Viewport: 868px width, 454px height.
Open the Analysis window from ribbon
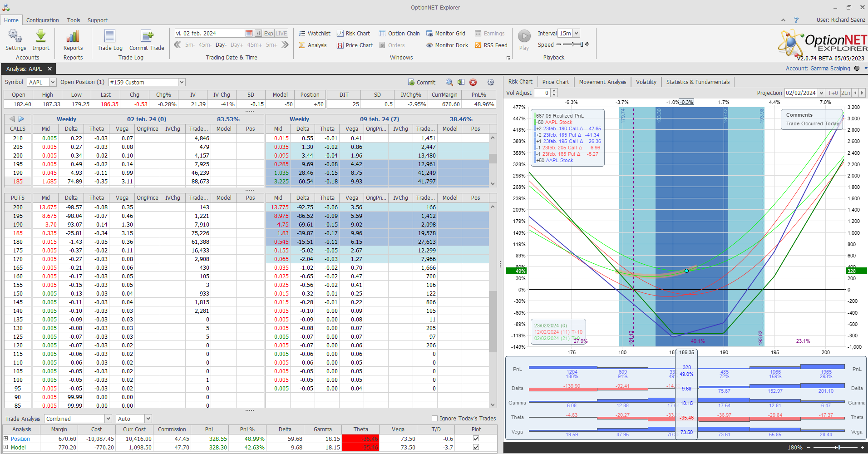(313, 45)
